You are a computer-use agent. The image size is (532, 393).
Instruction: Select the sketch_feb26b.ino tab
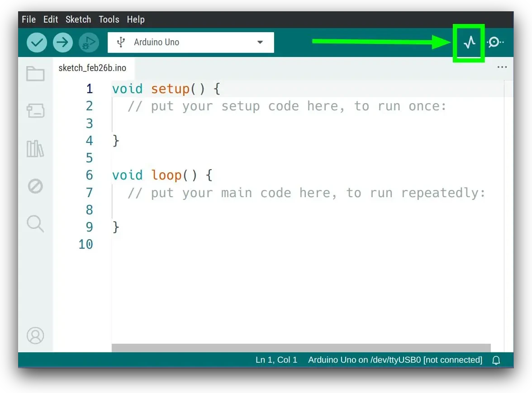tap(92, 68)
